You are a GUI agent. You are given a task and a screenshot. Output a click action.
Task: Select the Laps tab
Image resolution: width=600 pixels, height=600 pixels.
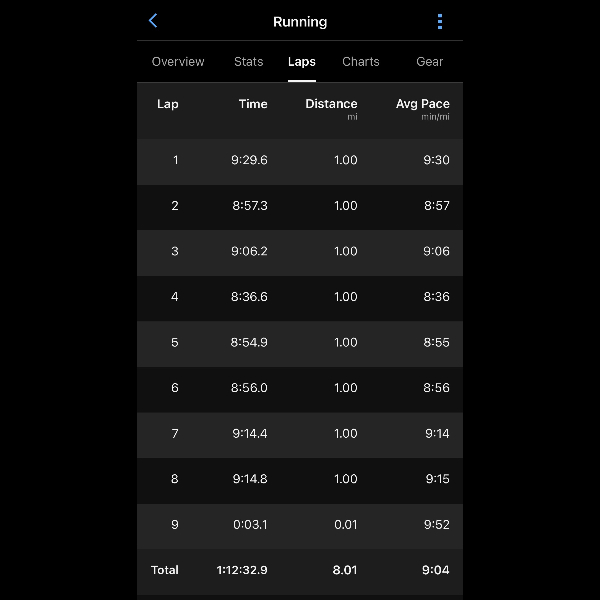(x=302, y=62)
